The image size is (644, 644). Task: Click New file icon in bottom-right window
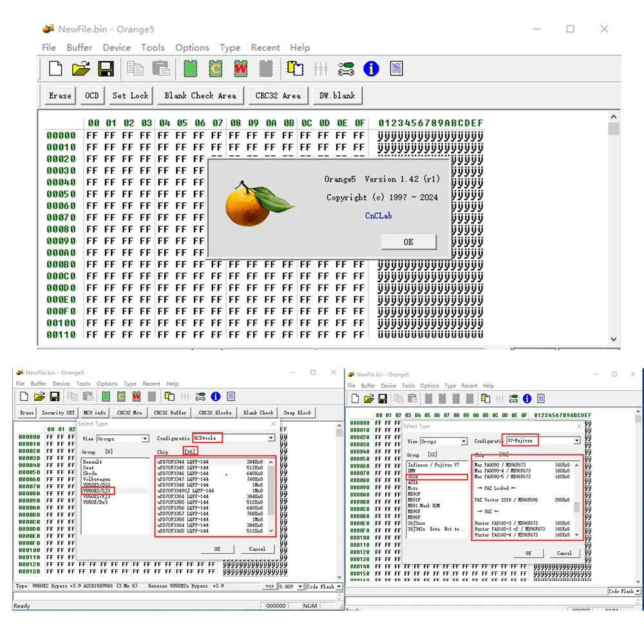point(355,399)
